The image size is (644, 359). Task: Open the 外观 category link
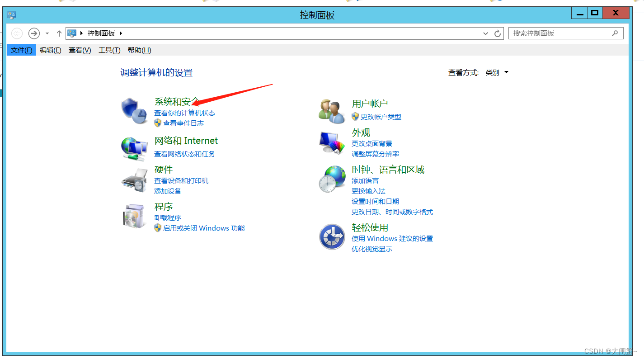pos(361,132)
